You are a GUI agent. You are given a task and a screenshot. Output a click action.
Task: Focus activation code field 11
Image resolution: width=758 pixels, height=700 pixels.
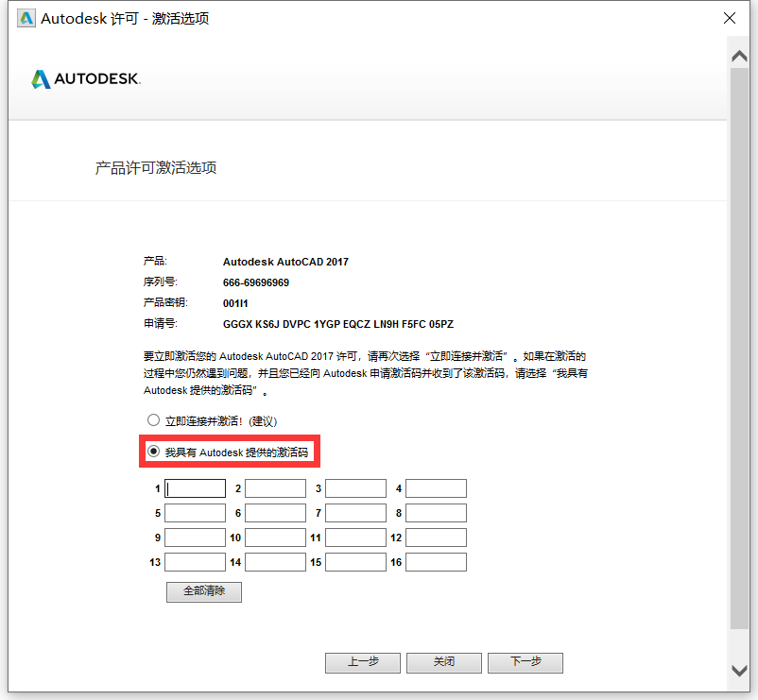(355, 538)
